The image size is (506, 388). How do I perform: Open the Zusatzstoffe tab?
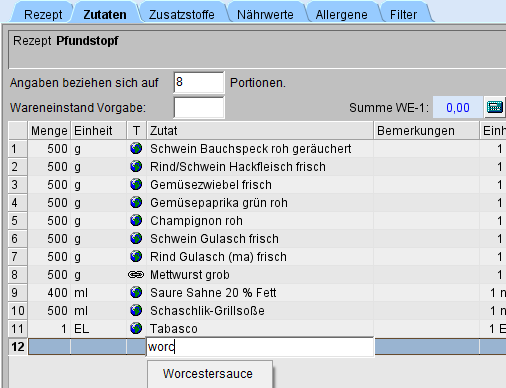coord(182,15)
